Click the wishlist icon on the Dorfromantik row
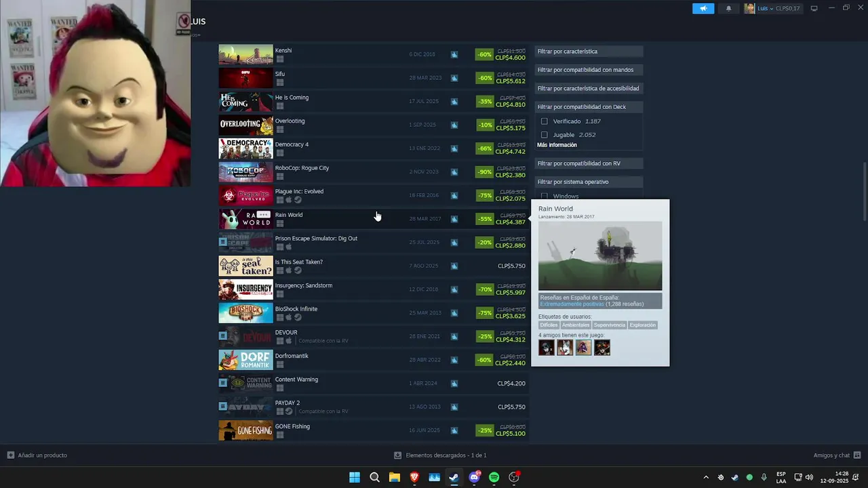Screen dimensions: 868x488 454,360
